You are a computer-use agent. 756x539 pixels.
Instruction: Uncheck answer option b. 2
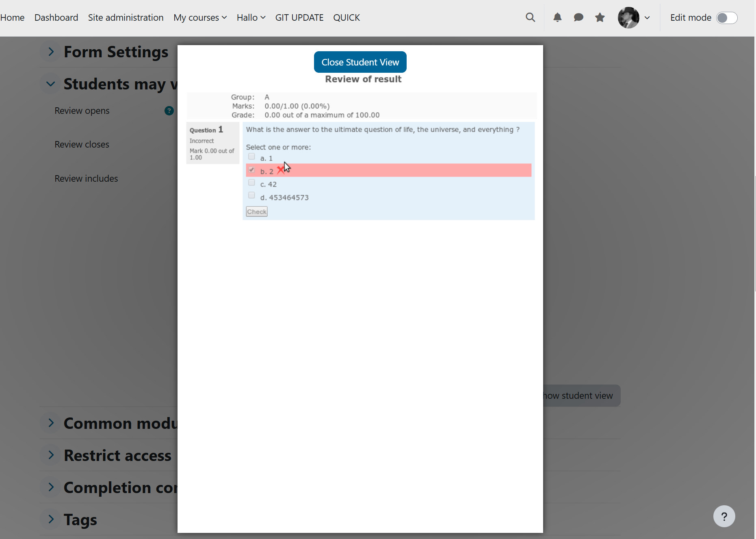pyautogui.click(x=251, y=170)
